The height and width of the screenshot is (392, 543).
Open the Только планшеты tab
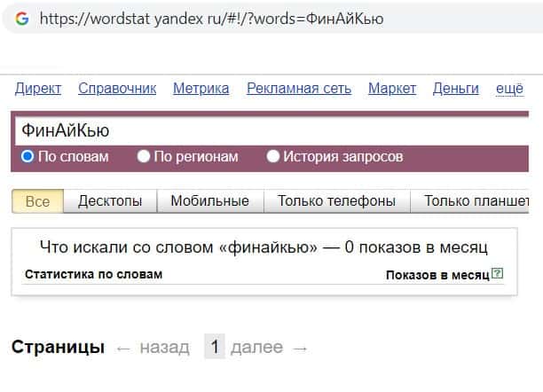[476, 201]
